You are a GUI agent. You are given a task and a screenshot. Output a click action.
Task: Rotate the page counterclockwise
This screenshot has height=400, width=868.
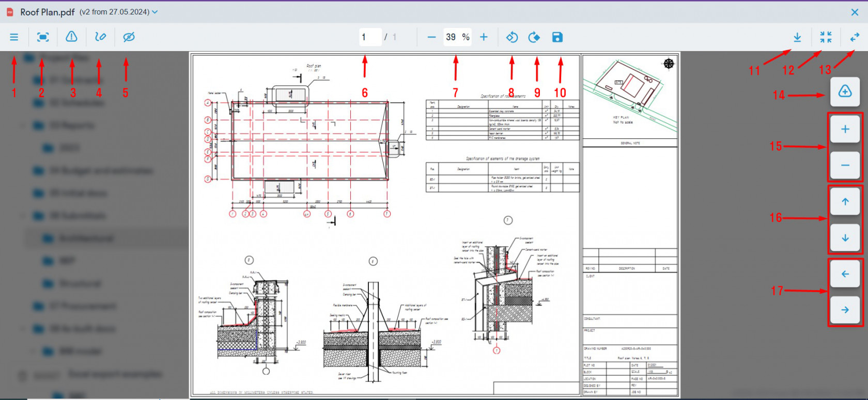(x=512, y=37)
